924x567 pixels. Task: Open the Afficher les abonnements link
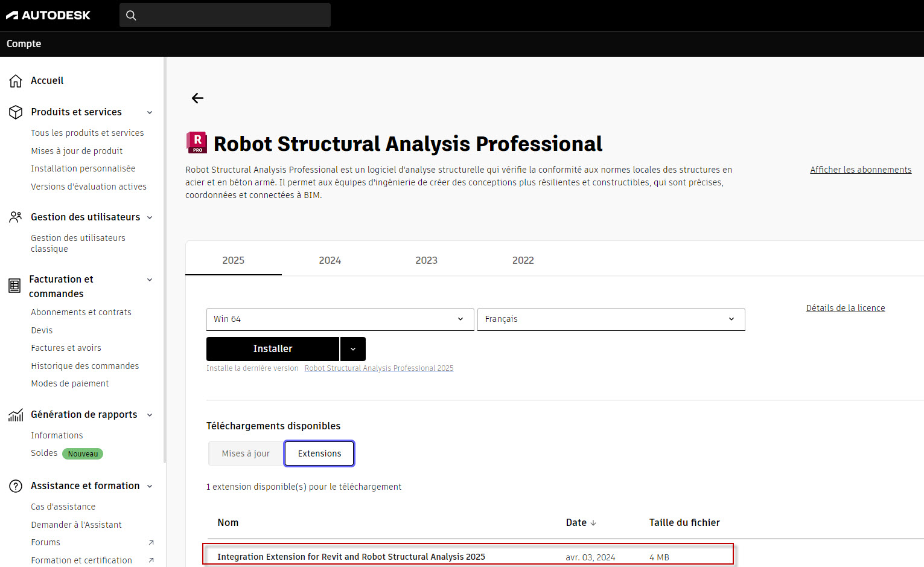coord(861,169)
